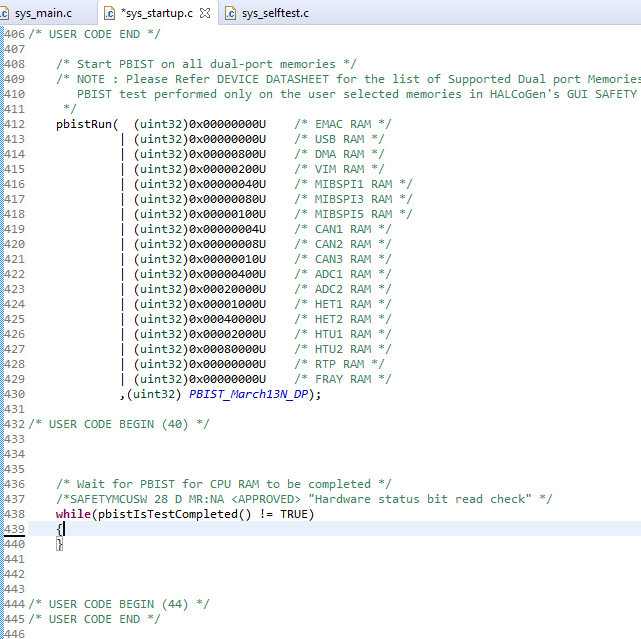Open the sys_selftest.c tab
Viewport: 641px width, 639px height.
point(275,13)
